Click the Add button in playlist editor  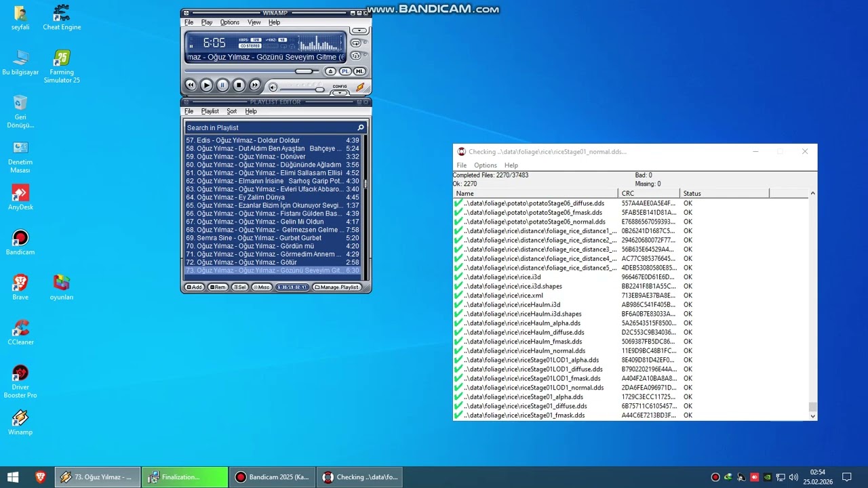point(194,287)
